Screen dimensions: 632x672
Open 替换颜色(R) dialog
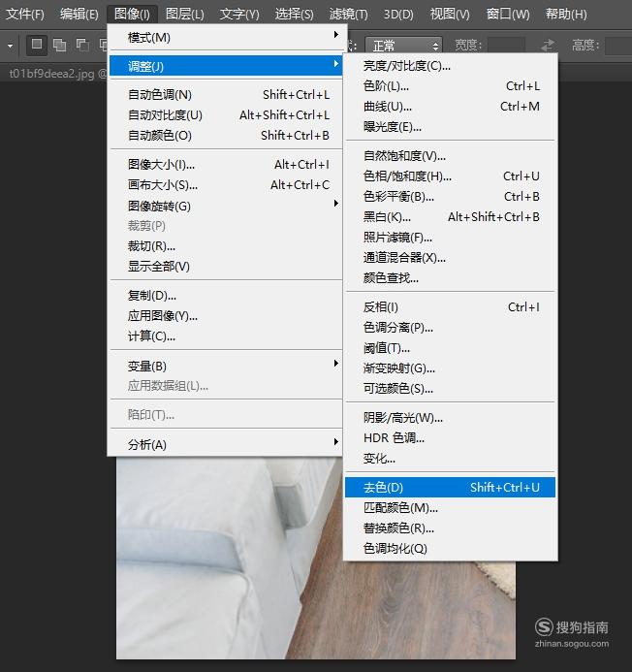pos(450,528)
